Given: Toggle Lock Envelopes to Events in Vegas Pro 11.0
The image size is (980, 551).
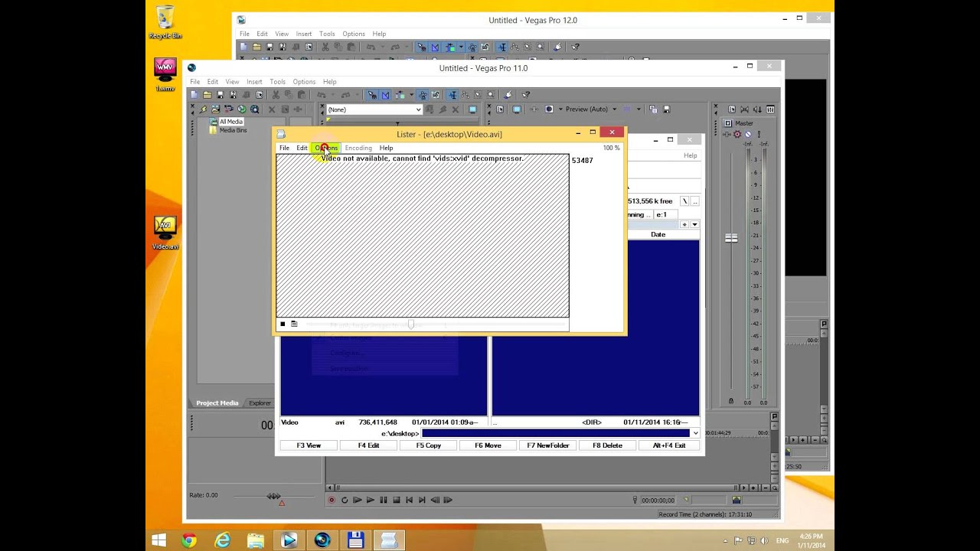Looking at the screenshot, I should coord(423,95).
